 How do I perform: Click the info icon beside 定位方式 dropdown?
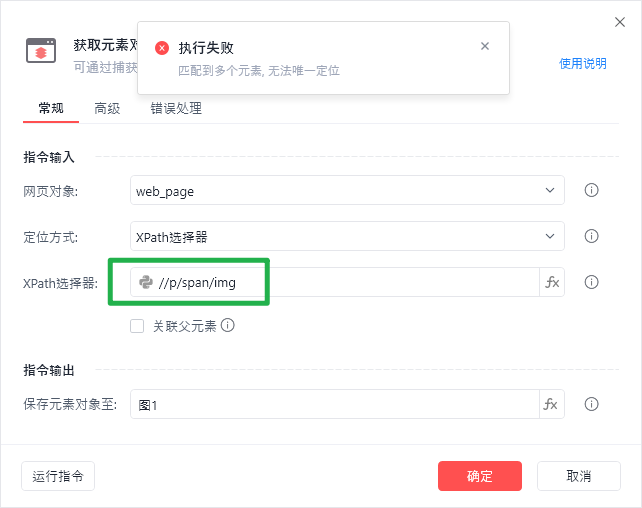click(591, 236)
